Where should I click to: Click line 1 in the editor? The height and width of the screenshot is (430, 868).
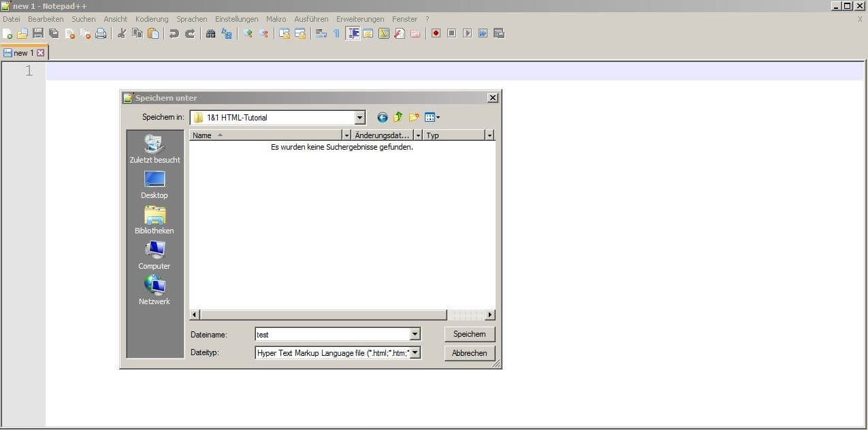pos(455,71)
